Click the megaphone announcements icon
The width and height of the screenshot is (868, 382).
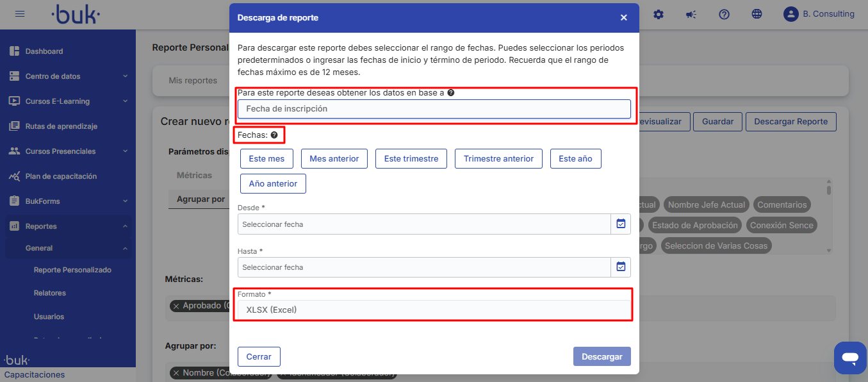pos(691,14)
